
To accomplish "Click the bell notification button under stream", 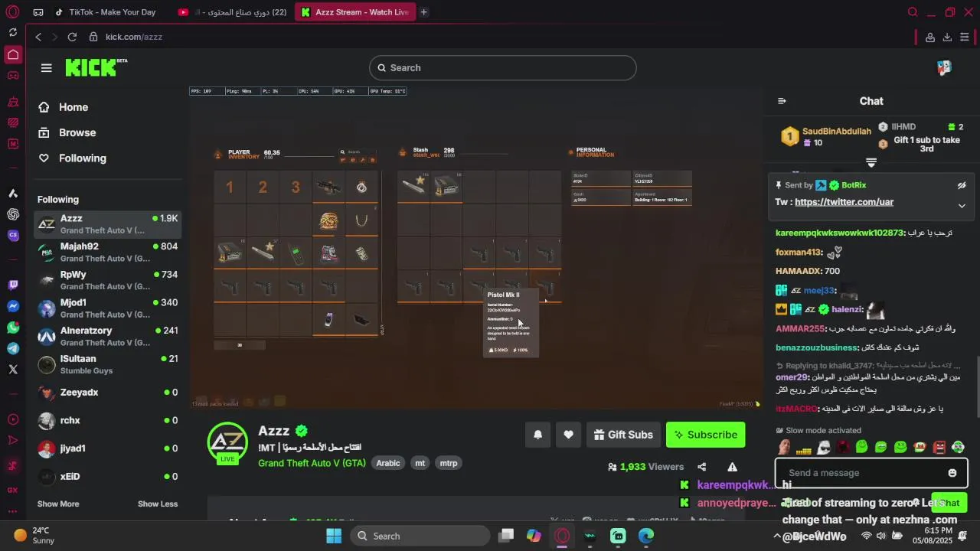I will point(538,435).
